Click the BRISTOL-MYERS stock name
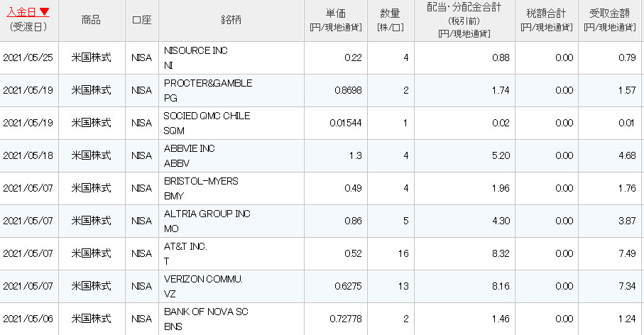 tap(201, 181)
